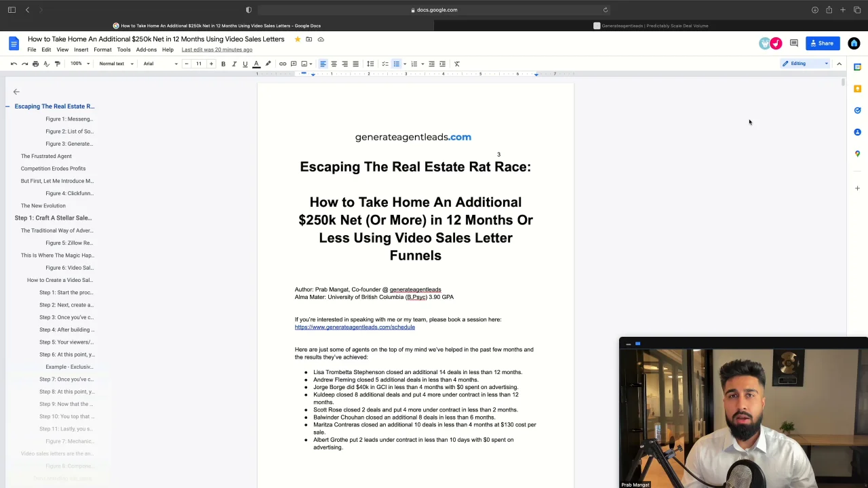Click the Increase indent icon

[x=442, y=64]
